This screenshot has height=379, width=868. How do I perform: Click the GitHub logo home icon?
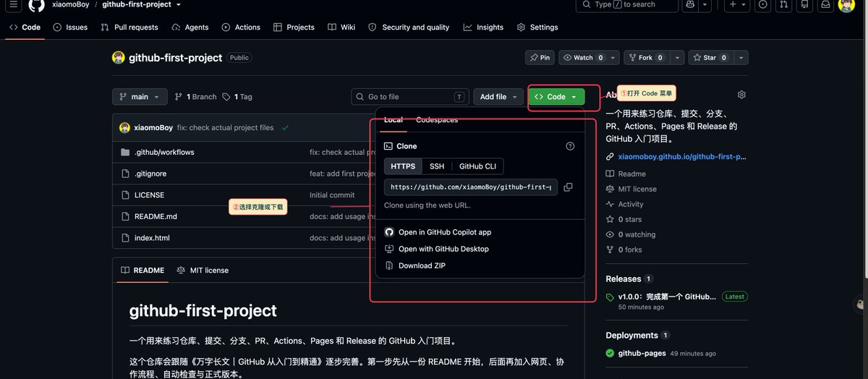pos(36,4)
